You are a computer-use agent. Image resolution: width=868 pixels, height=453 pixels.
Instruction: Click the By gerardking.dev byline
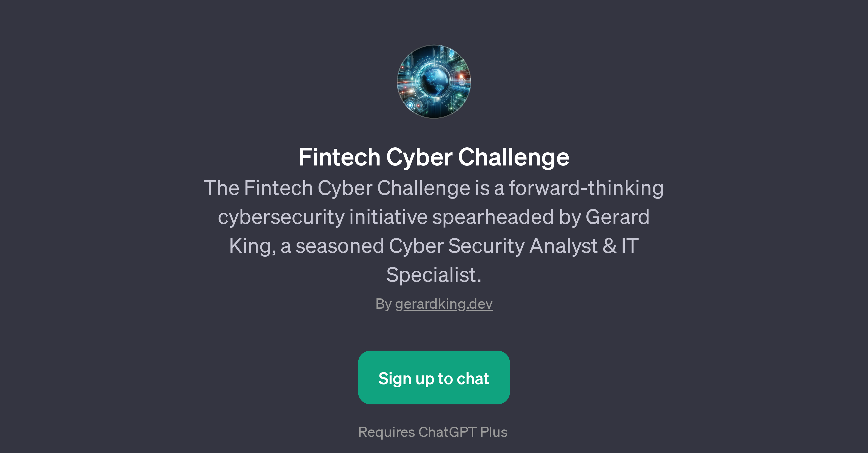(x=434, y=303)
